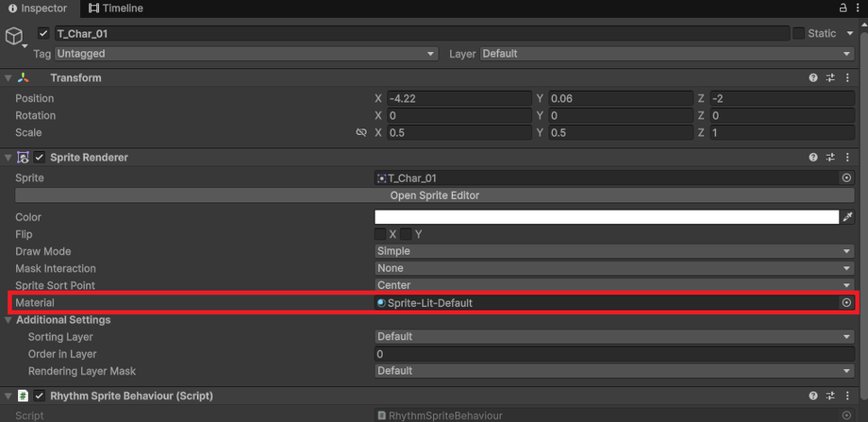Screen dimensions: 868x422
Task: Click Rhythm Sprite Behaviour script icon
Action: pyautogui.click(x=23, y=396)
